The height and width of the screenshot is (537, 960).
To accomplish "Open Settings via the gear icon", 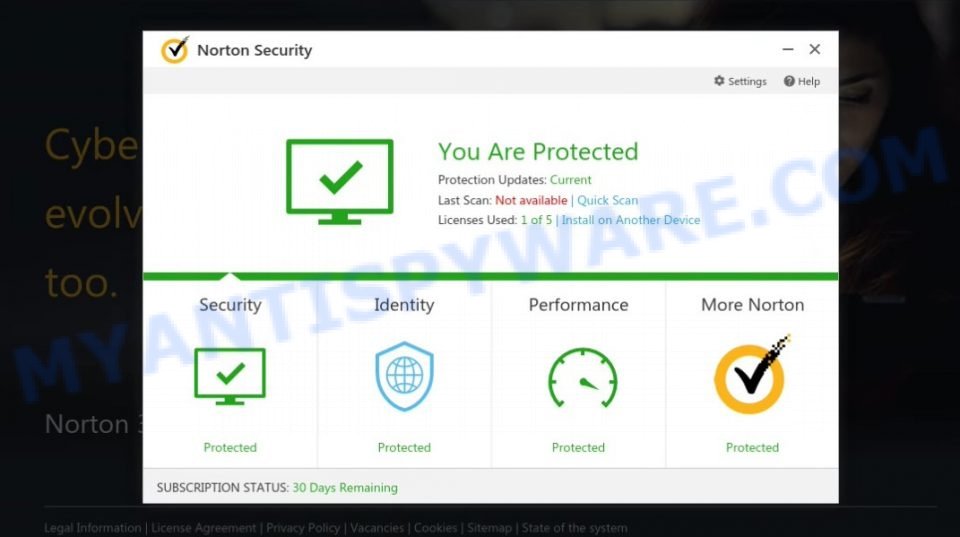I will coord(719,81).
